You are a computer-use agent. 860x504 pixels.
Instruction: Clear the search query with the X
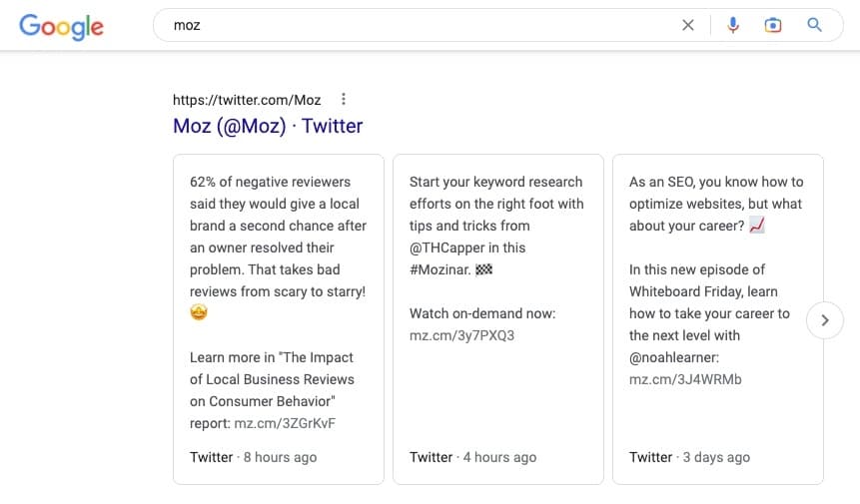coord(687,26)
